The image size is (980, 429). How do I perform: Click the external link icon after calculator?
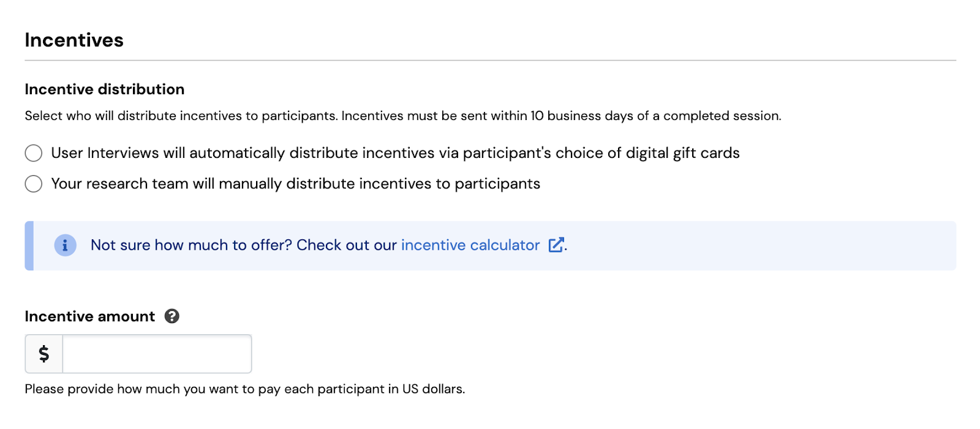pos(556,245)
